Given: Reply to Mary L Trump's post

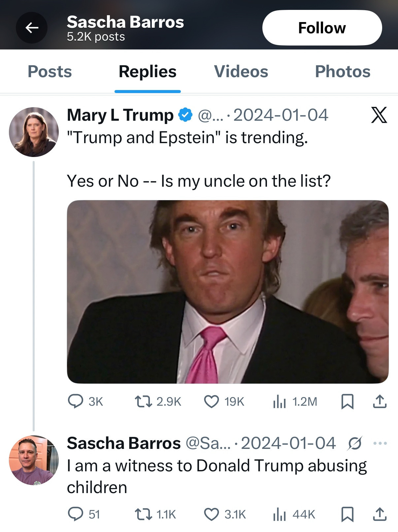Looking at the screenshot, I should point(76,401).
